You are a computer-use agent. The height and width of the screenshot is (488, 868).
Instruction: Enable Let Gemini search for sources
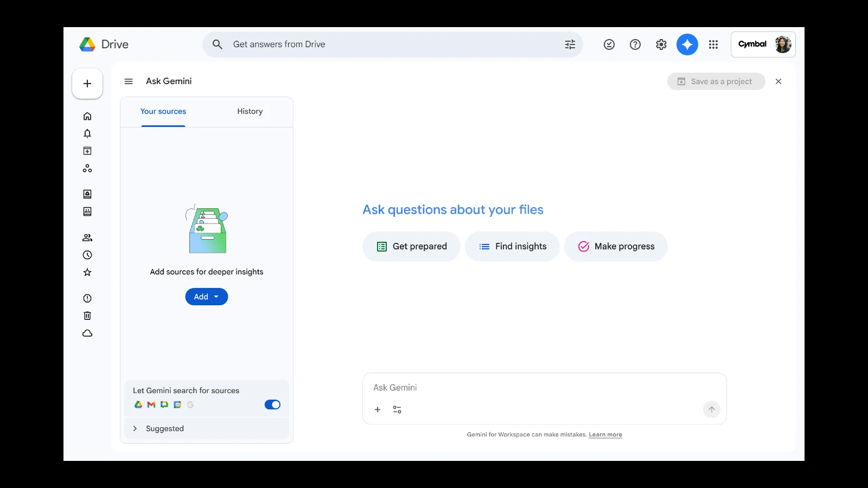pos(272,404)
